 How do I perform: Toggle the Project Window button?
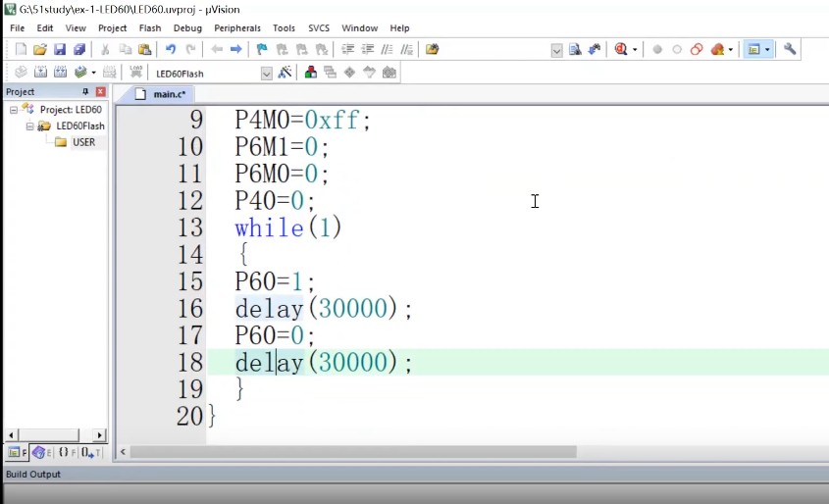pos(753,49)
